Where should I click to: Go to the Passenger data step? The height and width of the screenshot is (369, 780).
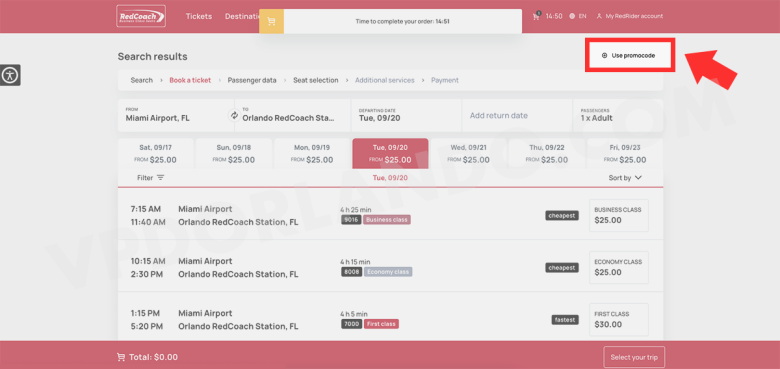pos(252,80)
